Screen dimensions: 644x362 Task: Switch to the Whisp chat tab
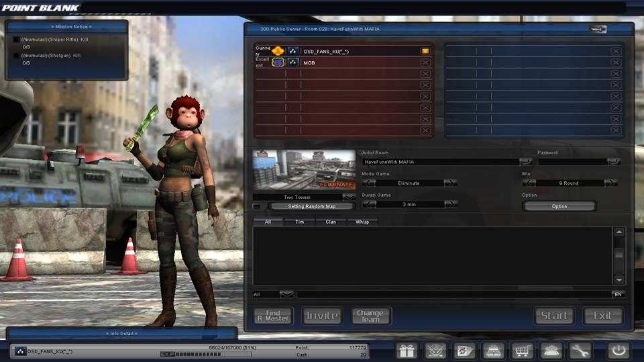point(362,222)
